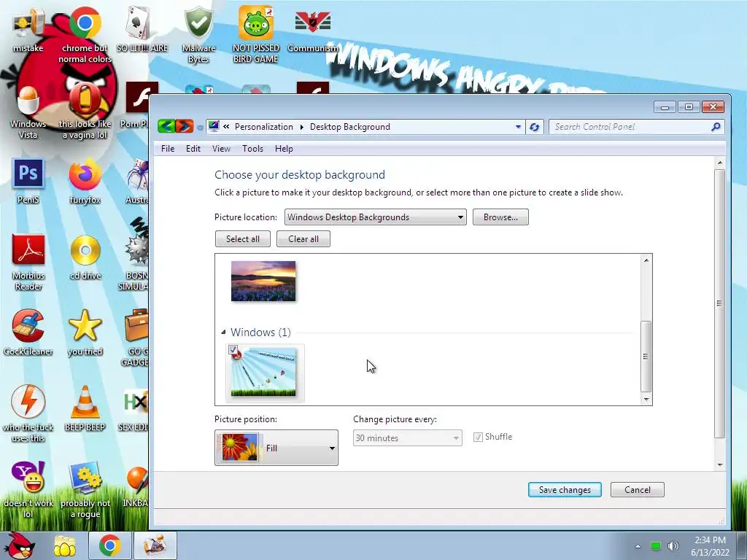Viewport: 747px width, 560px height.
Task: Open recent pages dropdown beside nav arrows
Action: tap(200, 127)
